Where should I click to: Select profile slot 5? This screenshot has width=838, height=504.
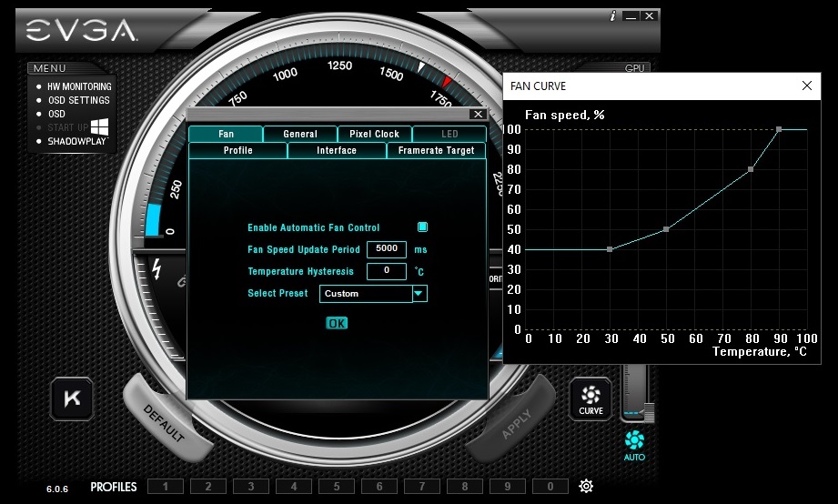336,487
